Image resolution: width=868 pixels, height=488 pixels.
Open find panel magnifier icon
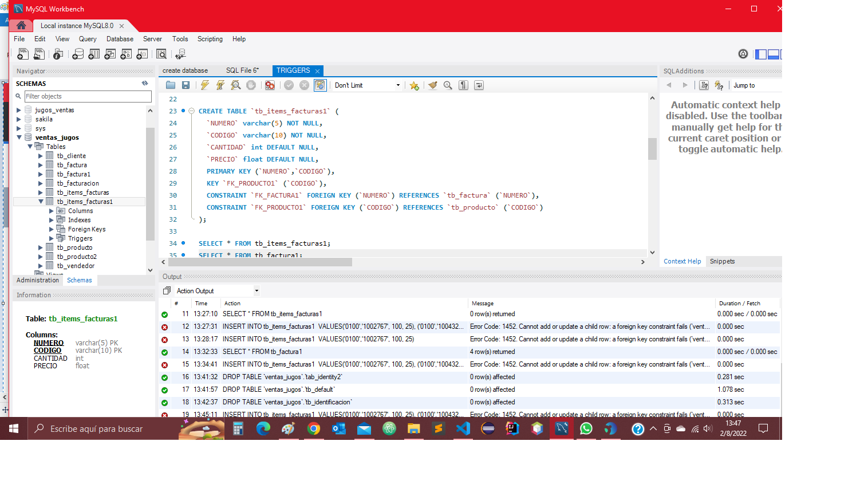[448, 85]
